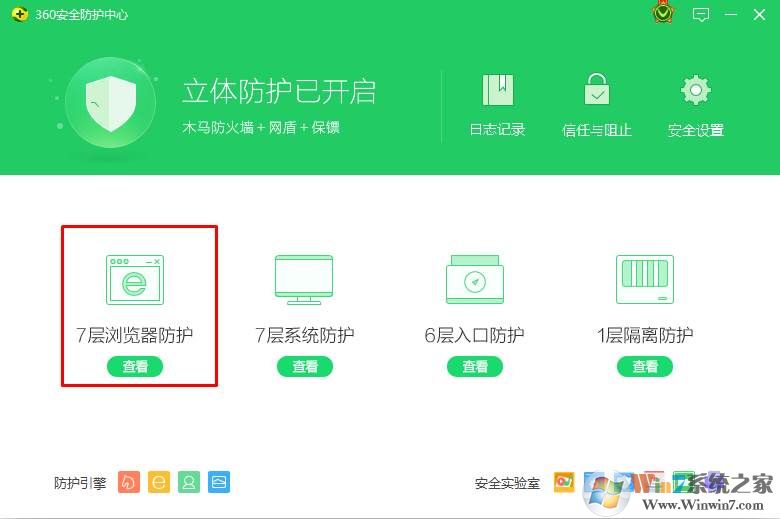The image size is (780, 519).
Task: Click 查看 under 6层入口防护
Action: [475, 367]
